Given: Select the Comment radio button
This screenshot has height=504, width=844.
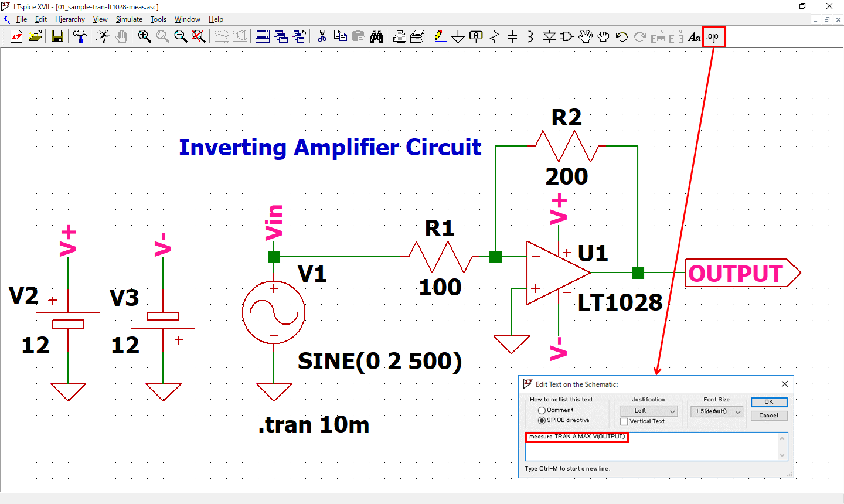Looking at the screenshot, I should [542, 410].
